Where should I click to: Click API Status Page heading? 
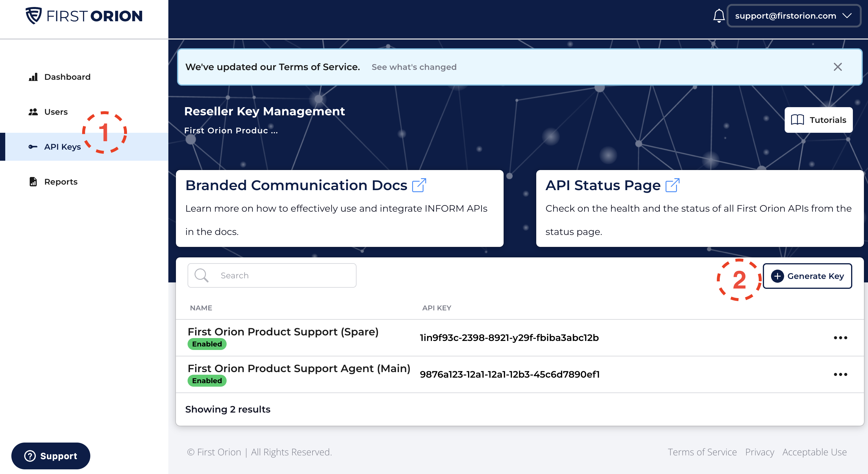pos(603,185)
